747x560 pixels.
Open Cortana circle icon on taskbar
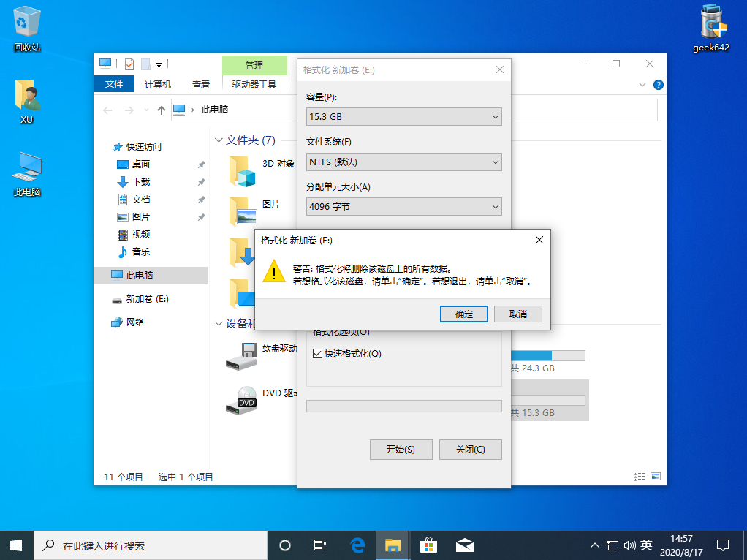(x=285, y=545)
